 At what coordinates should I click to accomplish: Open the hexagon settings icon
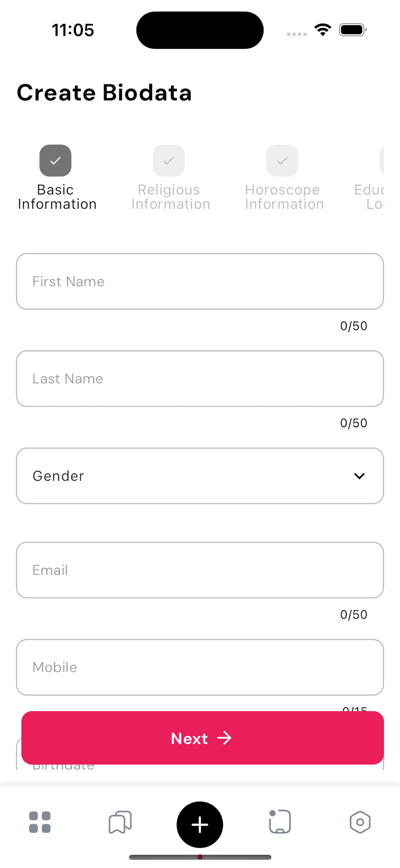(x=360, y=822)
